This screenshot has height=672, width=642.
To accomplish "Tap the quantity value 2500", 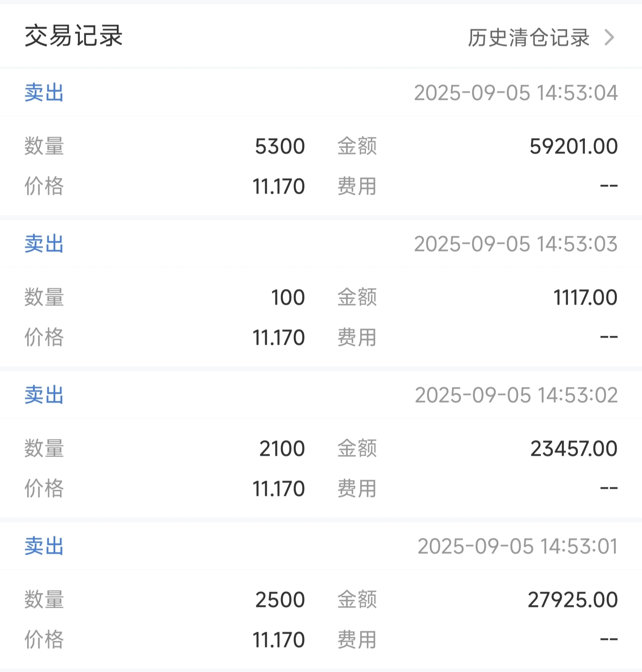I will (x=280, y=600).
